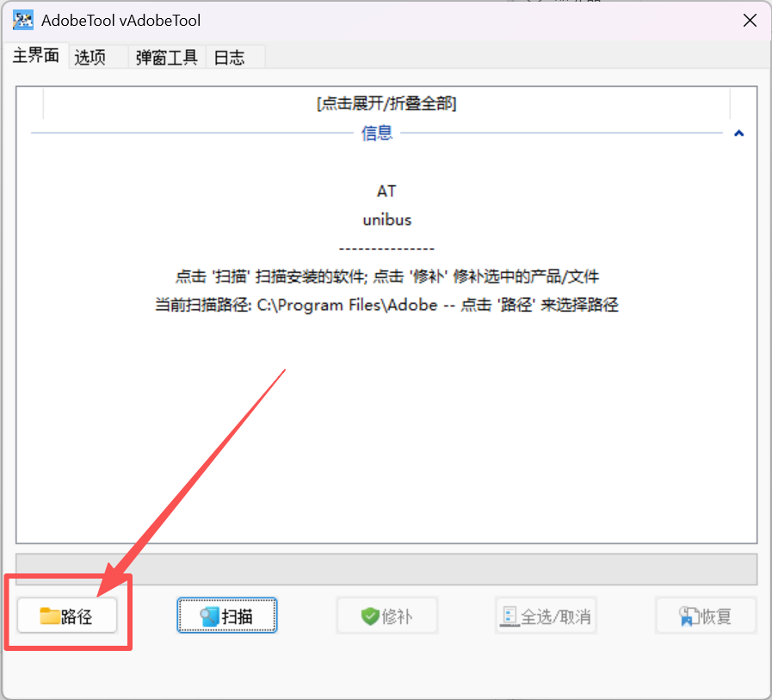Click [点击展开/折叠全部] to toggle all sections
The height and width of the screenshot is (700, 772).
coord(386,103)
